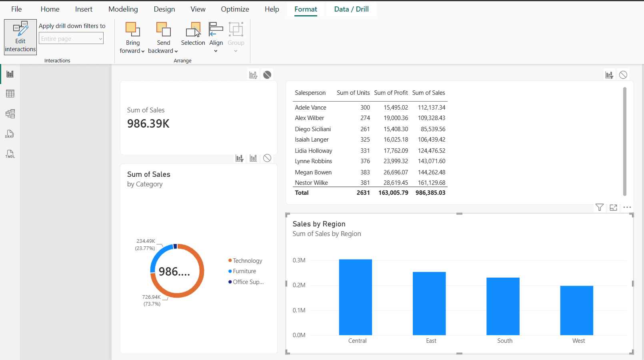This screenshot has width=644, height=360.
Task: Switch to the Modeling ribbon tab
Action: coord(123,9)
